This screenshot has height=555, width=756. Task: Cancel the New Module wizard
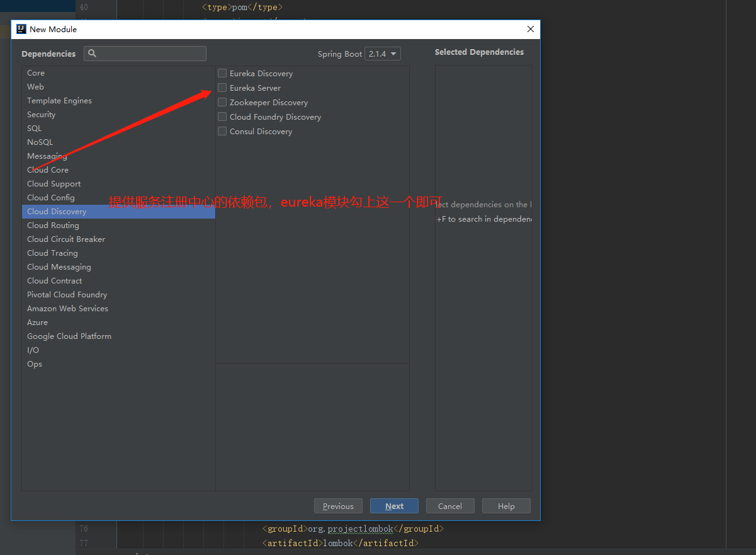point(450,506)
